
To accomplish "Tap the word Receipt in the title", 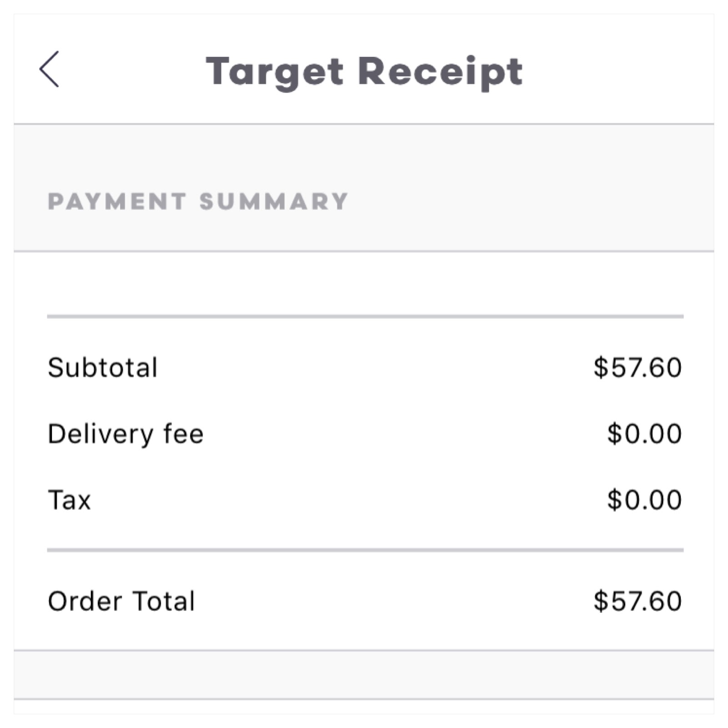I will pos(440,73).
